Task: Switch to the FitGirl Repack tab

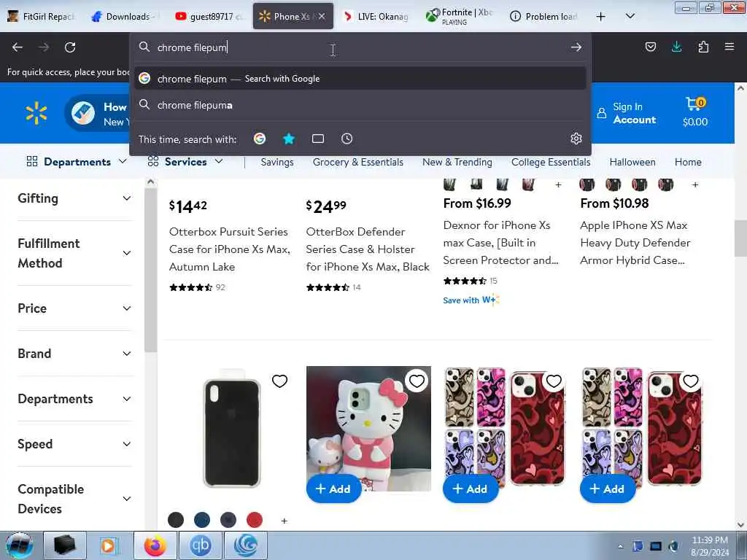Action: pos(42,16)
